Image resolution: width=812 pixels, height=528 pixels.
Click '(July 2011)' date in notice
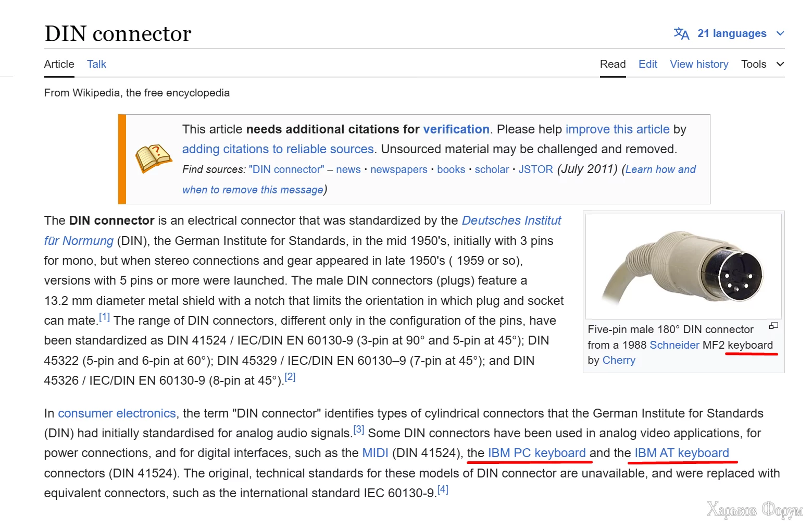click(x=587, y=169)
